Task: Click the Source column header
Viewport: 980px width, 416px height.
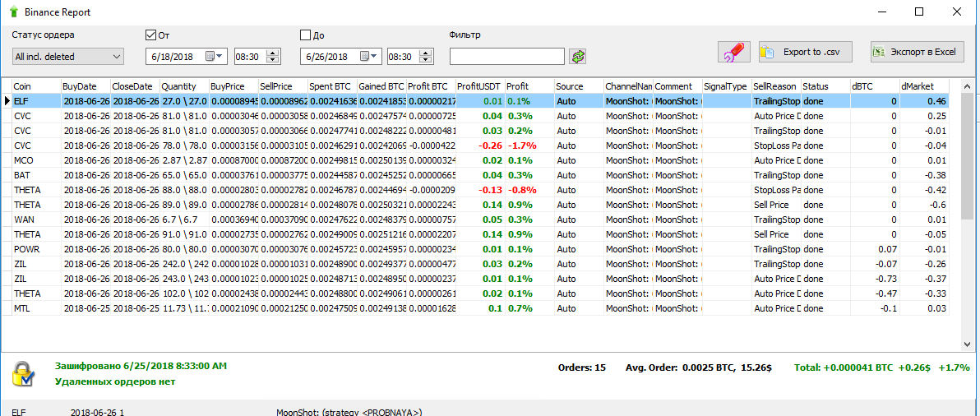Action: 579,86
